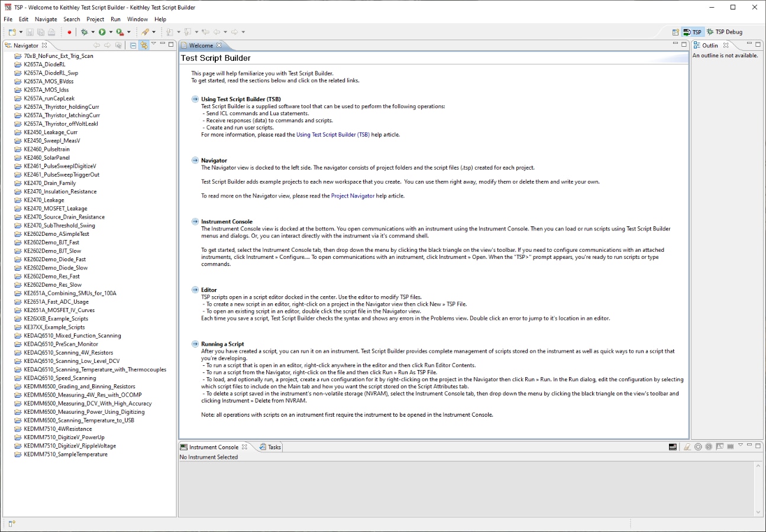This screenshot has height=532, width=766.
Task: Open Navigator view menu triangle
Action: [154, 44]
